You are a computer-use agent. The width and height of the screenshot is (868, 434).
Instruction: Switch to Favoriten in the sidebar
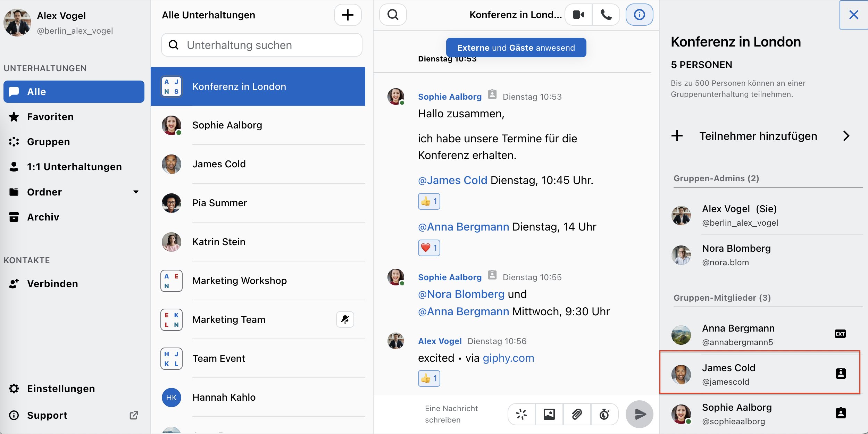point(74,117)
